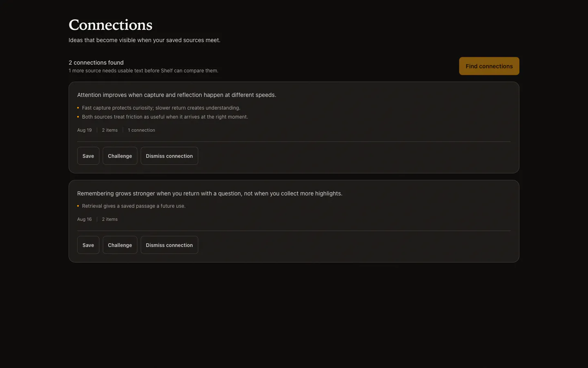The height and width of the screenshot is (368, 588).
Task: Select the Connections page heading
Action: (110, 25)
